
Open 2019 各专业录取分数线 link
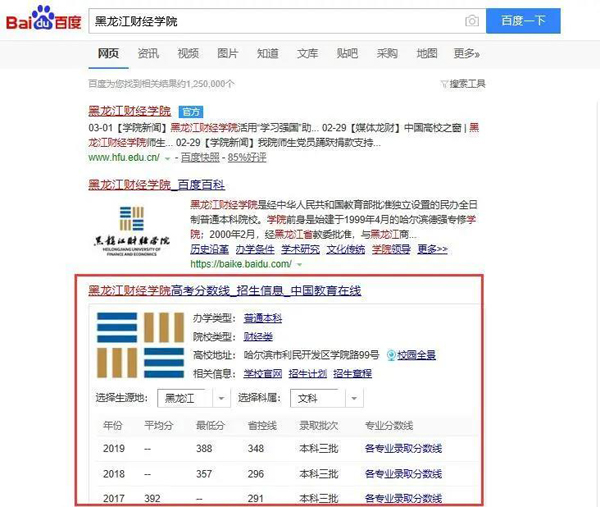(x=403, y=448)
